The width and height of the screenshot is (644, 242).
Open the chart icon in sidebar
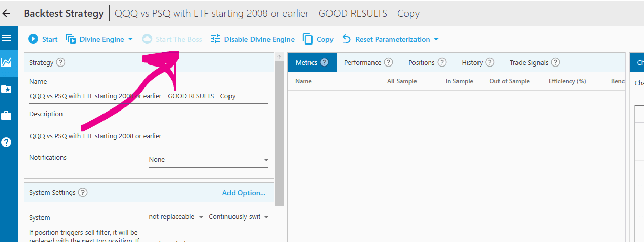6,62
